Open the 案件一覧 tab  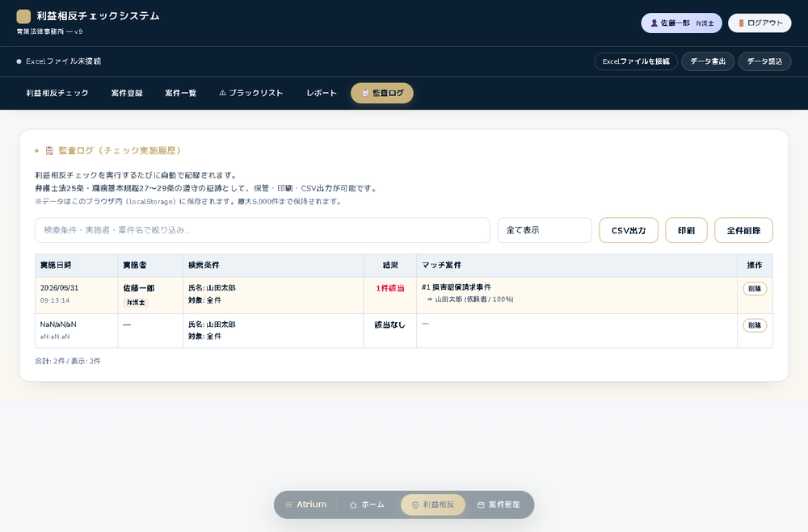click(180, 93)
